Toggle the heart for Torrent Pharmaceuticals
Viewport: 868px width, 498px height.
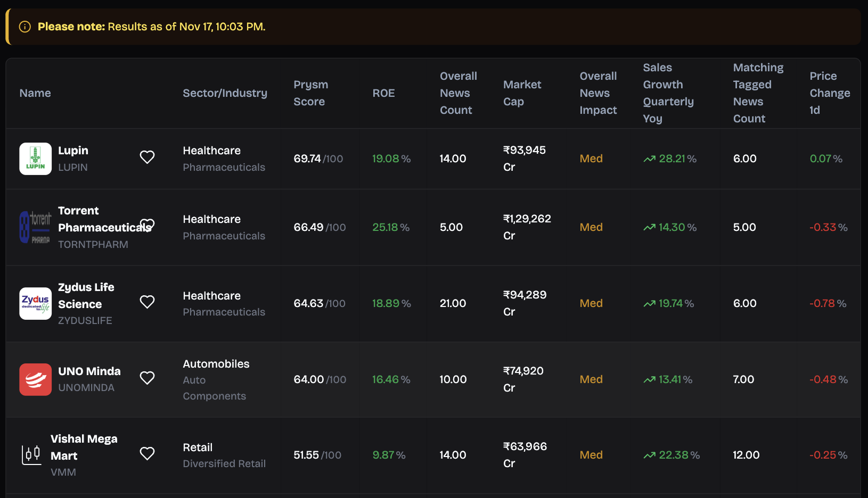click(148, 224)
